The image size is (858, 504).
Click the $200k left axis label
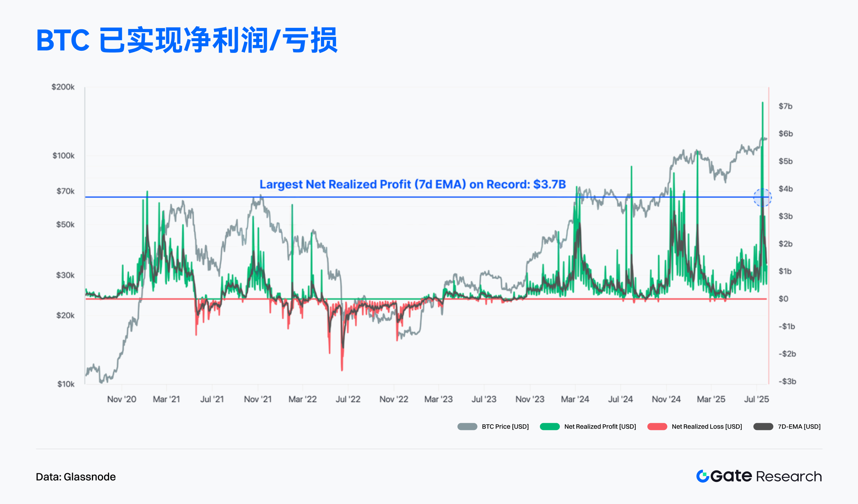(x=63, y=87)
